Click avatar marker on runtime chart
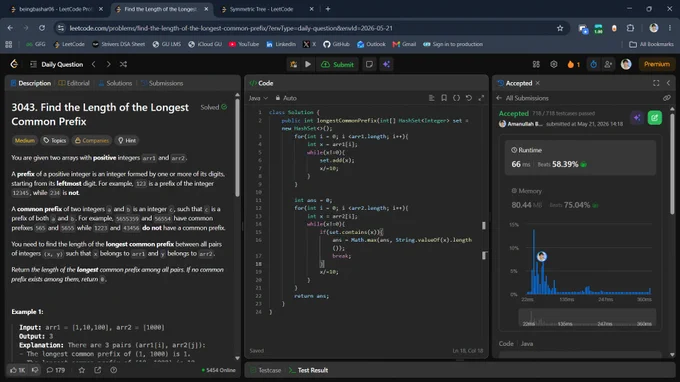This screenshot has width=680, height=382. (542, 256)
